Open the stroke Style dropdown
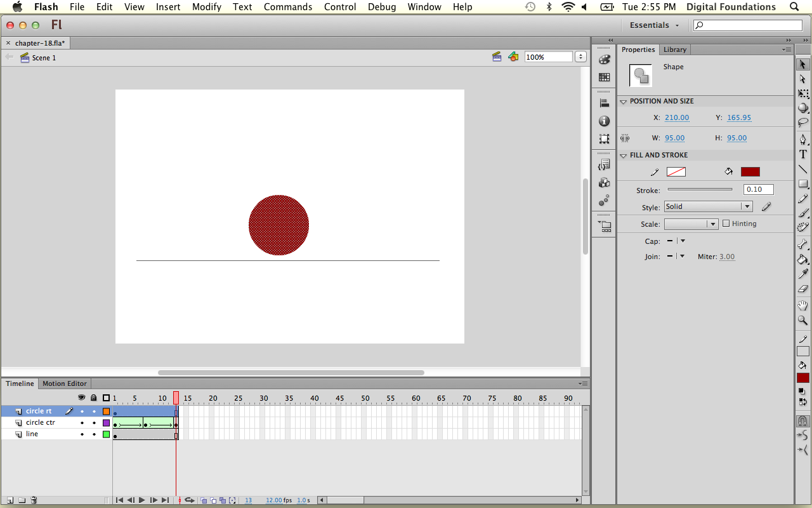The width and height of the screenshot is (812, 508). click(x=708, y=206)
